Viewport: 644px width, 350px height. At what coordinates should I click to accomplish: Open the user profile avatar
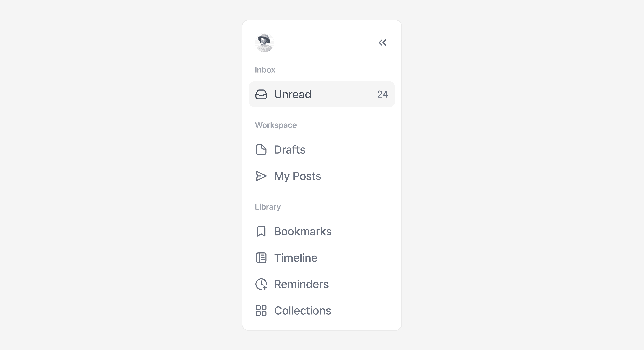pos(264,42)
